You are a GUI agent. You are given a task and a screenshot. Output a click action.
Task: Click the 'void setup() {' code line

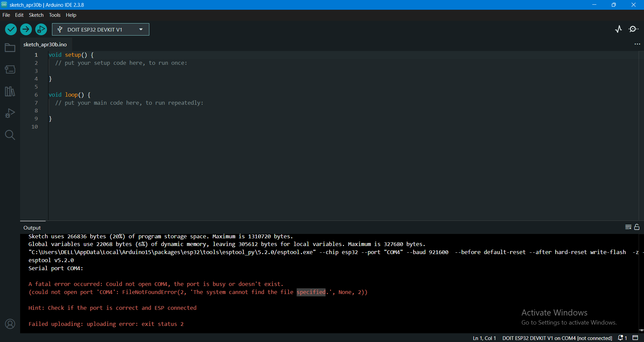click(71, 55)
